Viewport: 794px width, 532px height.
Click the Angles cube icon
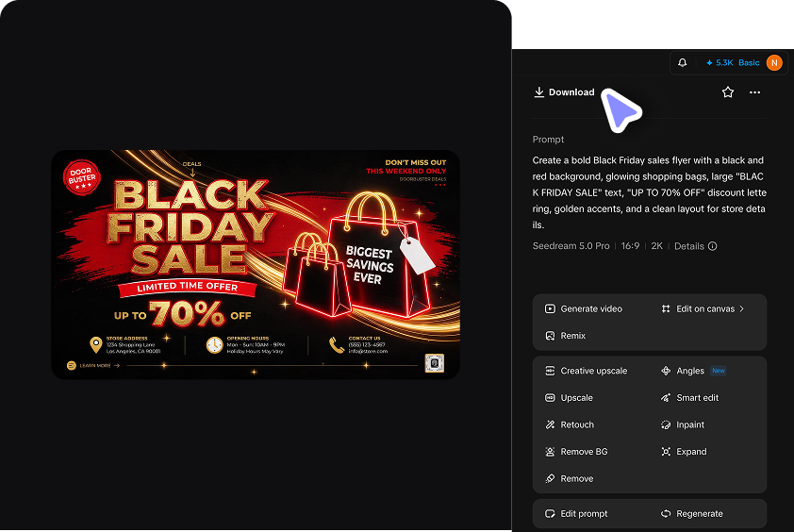(666, 371)
